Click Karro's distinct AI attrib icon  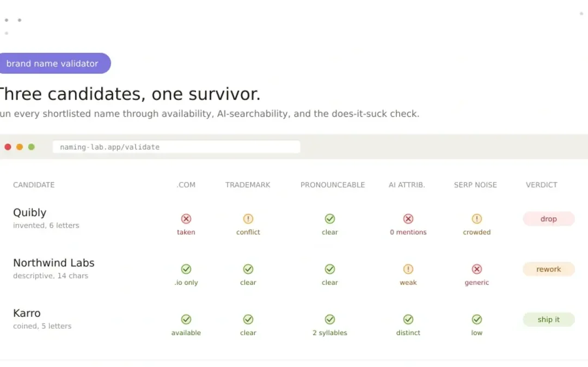[x=408, y=319]
